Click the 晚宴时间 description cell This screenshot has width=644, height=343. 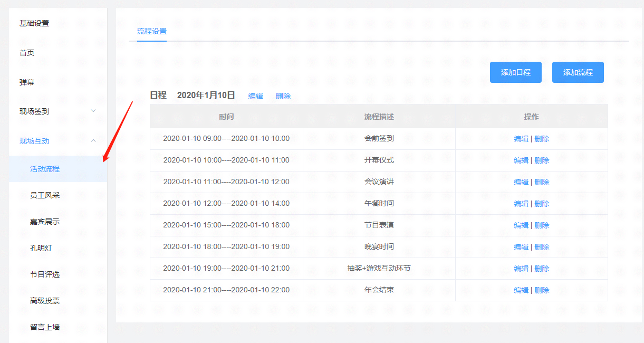[x=379, y=247]
